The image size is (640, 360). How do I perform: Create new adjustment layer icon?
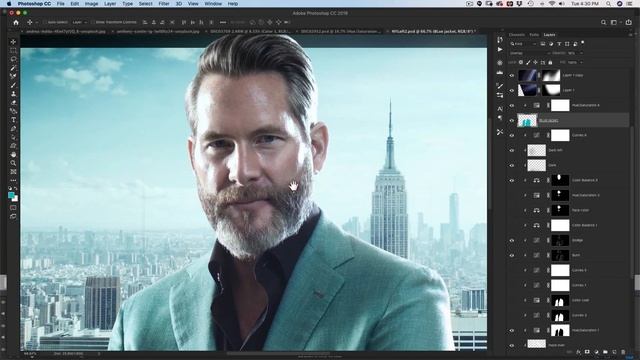tap(596, 352)
